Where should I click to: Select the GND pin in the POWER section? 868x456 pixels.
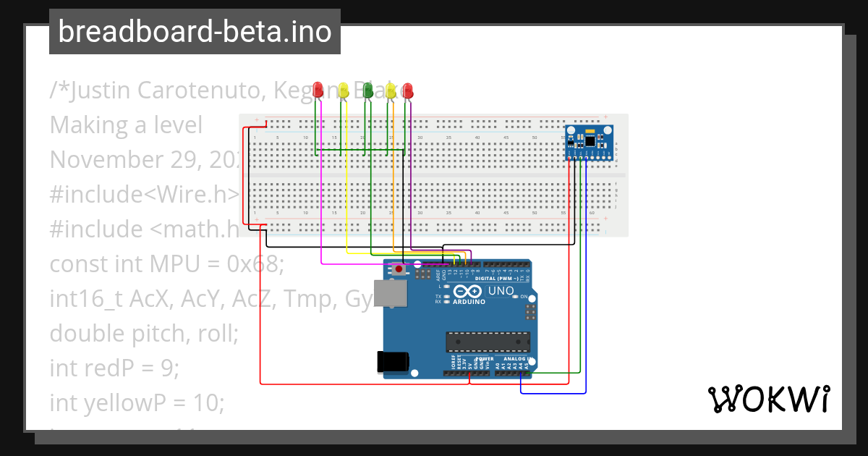point(475,372)
